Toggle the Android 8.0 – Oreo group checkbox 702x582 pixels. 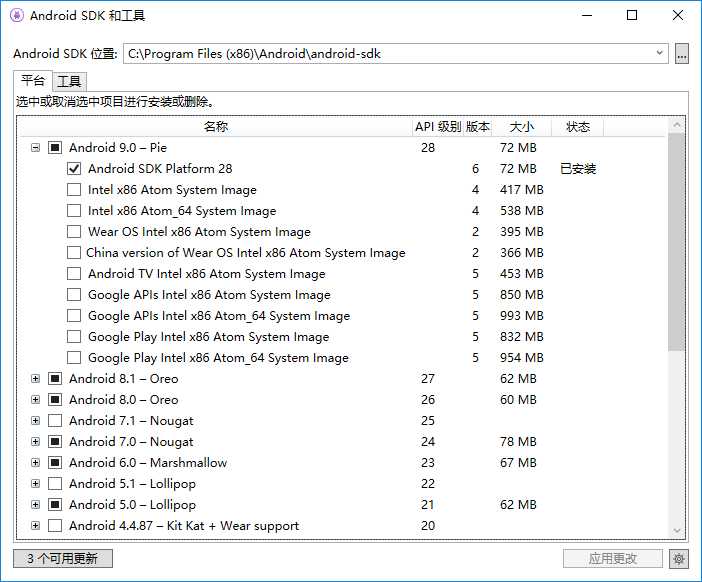click(55, 400)
